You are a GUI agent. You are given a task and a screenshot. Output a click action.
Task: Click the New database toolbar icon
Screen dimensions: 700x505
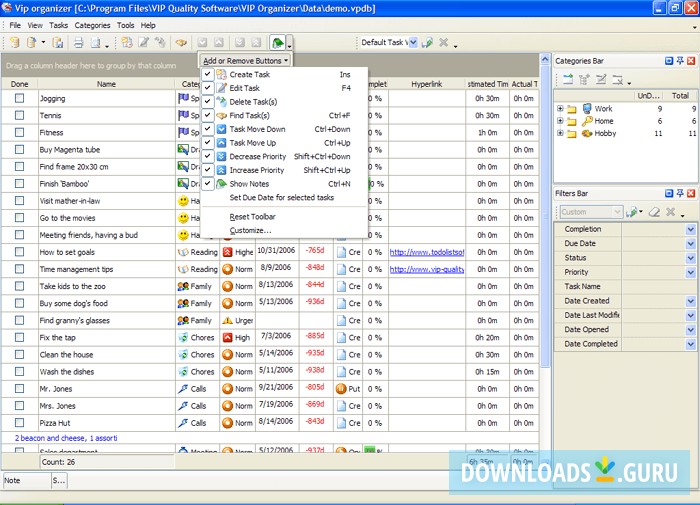click(x=15, y=43)
